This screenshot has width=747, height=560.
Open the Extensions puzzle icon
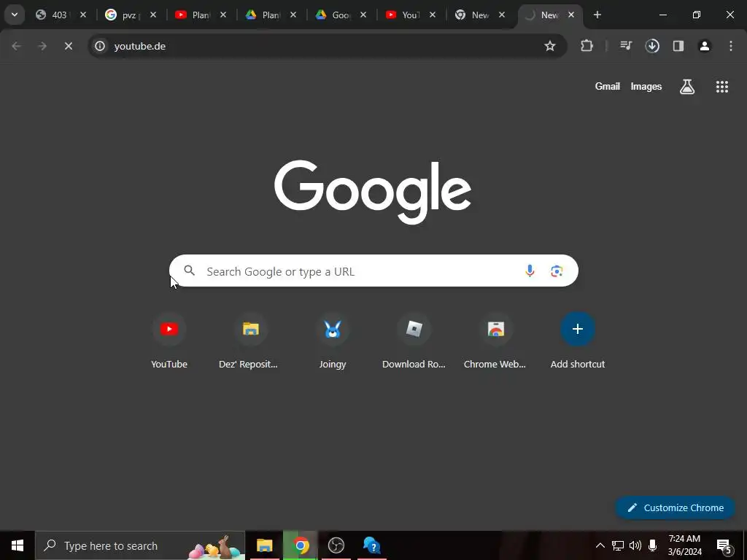[587, 46]
